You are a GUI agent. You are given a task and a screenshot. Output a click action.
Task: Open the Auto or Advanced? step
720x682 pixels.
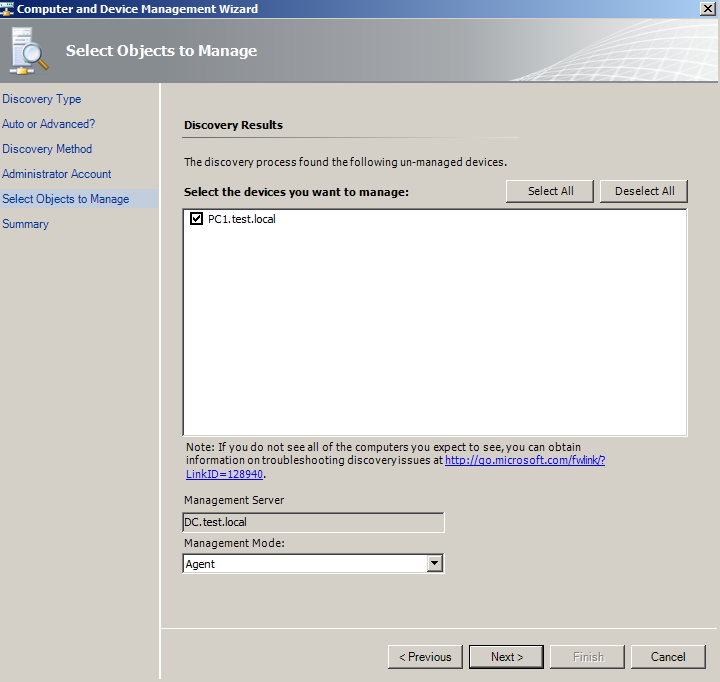click(x=48, y=124)
